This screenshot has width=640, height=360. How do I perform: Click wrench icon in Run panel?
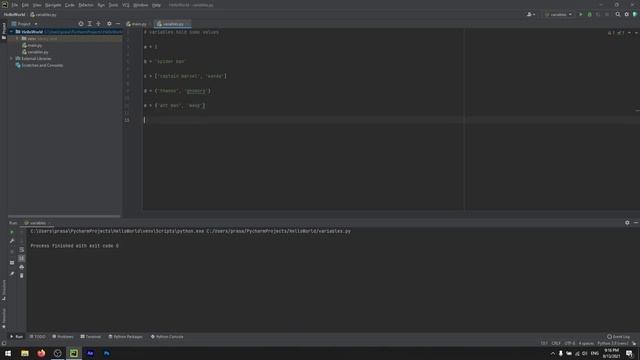tap(12, 241)
